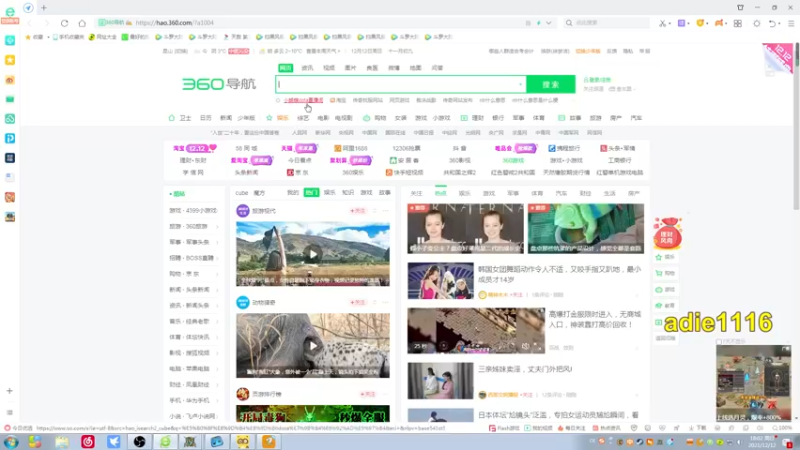Image resolution: width=800 pixels, height=450 pixels.
Task: Open the Korean girl group dance article
Action: [x=559, y=274]
